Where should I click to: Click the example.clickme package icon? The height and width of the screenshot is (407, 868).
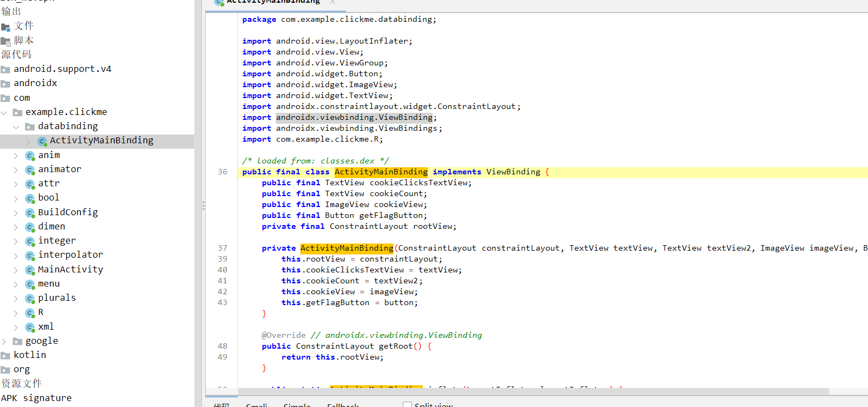coord(17,112)
